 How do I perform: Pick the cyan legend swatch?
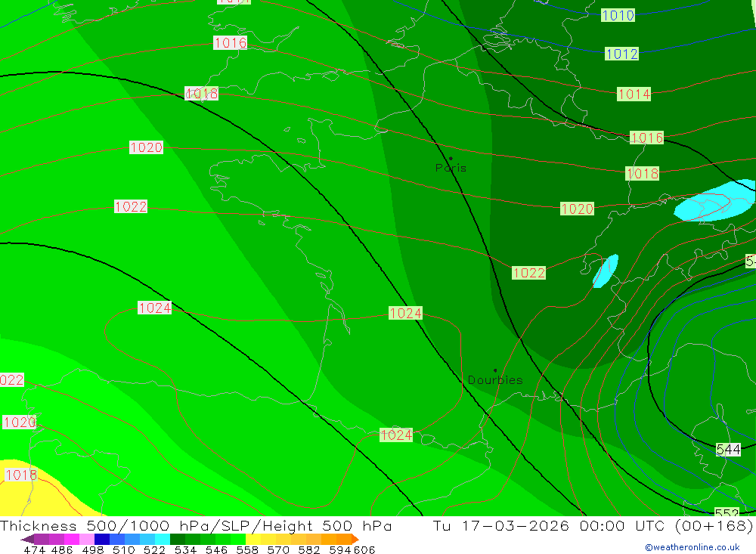tap(163, 539)
